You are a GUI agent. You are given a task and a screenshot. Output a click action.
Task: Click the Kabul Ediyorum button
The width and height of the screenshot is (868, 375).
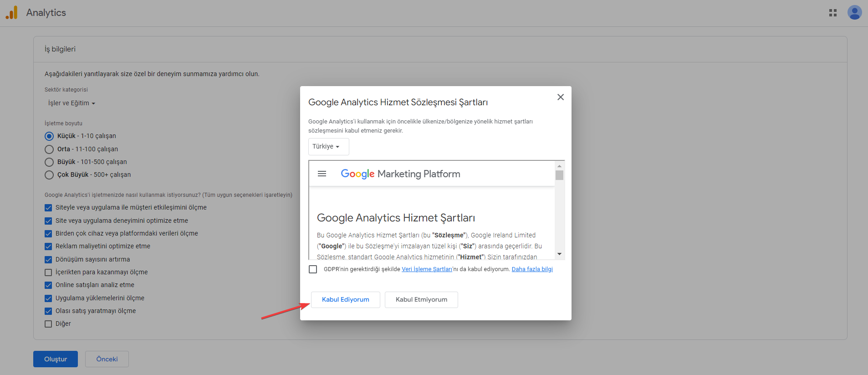(345, 300)
